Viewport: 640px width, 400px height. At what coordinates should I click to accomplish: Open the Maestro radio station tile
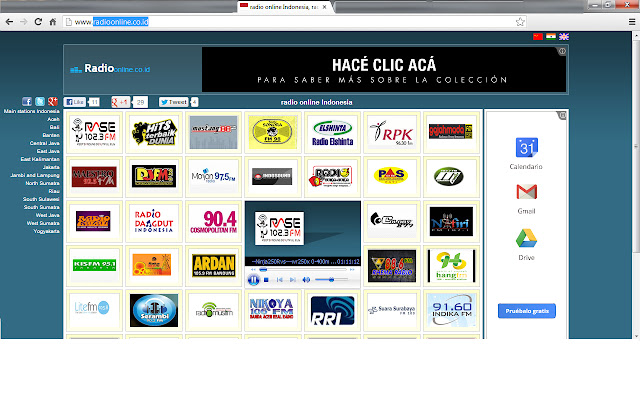(94, 177)
